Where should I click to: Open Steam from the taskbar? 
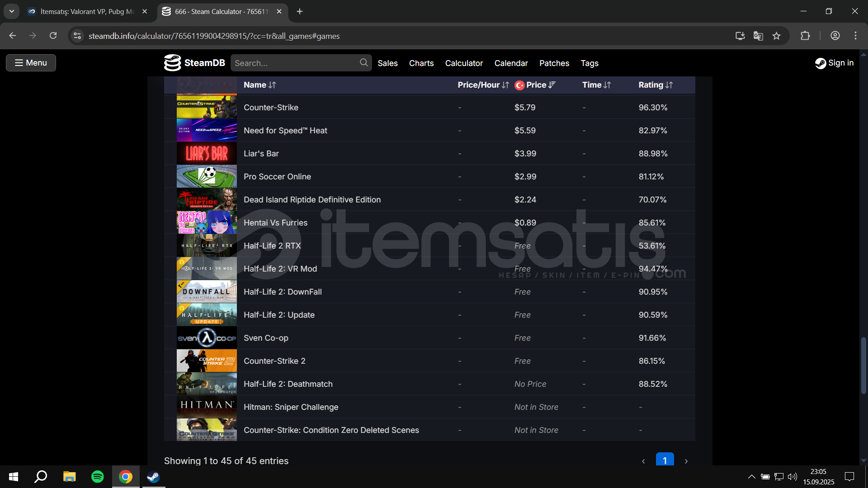[154, 477]
